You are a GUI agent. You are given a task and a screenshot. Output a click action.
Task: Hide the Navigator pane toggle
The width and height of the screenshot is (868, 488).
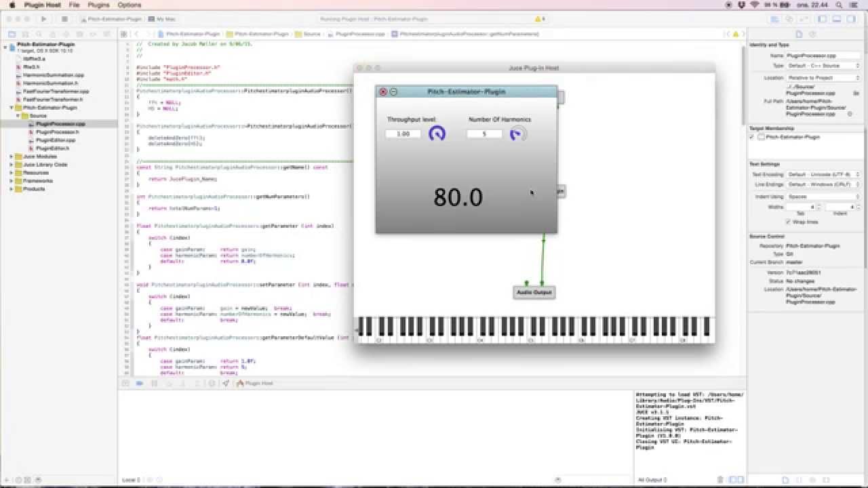click(823, 19)
